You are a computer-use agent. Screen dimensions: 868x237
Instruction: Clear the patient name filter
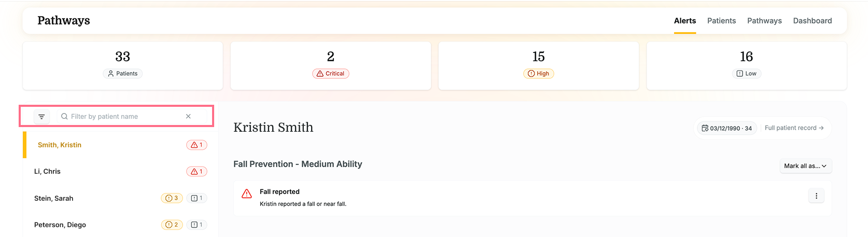(x=188, y=117)
